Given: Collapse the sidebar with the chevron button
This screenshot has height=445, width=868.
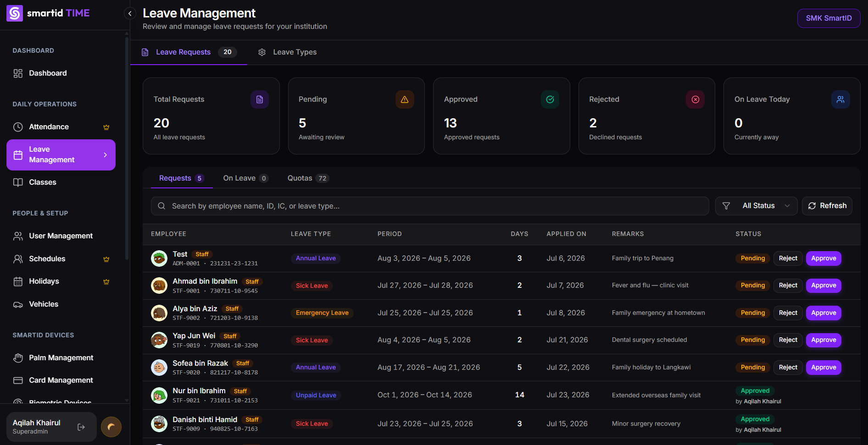Looking at the screenshot, I should [130, 13].
